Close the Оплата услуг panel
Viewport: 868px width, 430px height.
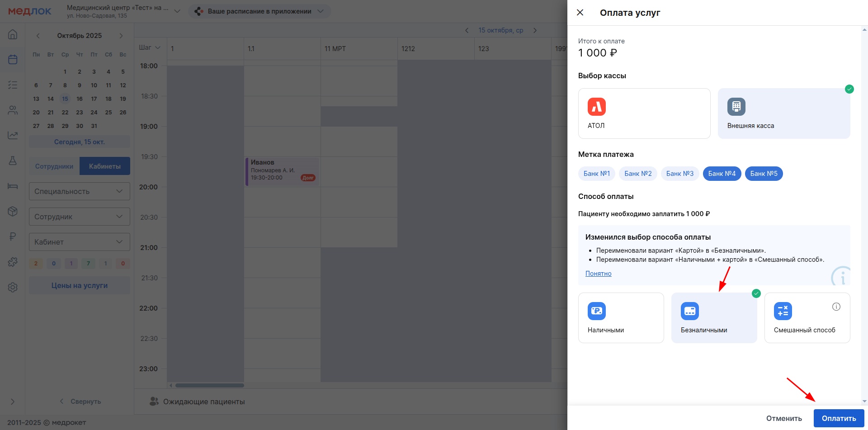pos(580,13)
